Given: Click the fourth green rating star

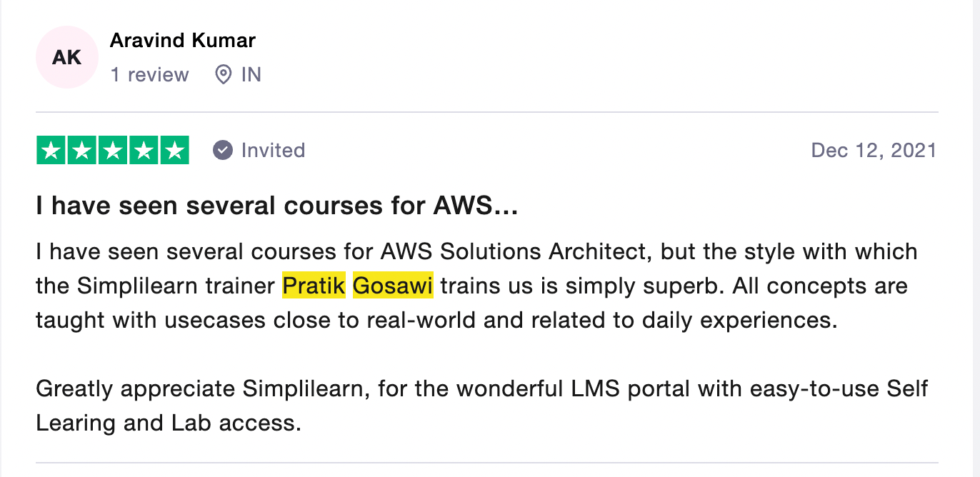Looking at the screenshot, I should tap(144, 150).
